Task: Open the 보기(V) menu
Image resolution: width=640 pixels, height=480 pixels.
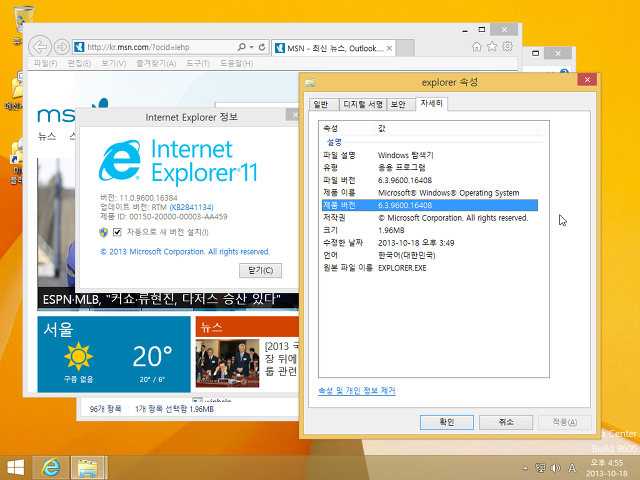Action: [113, 63]
